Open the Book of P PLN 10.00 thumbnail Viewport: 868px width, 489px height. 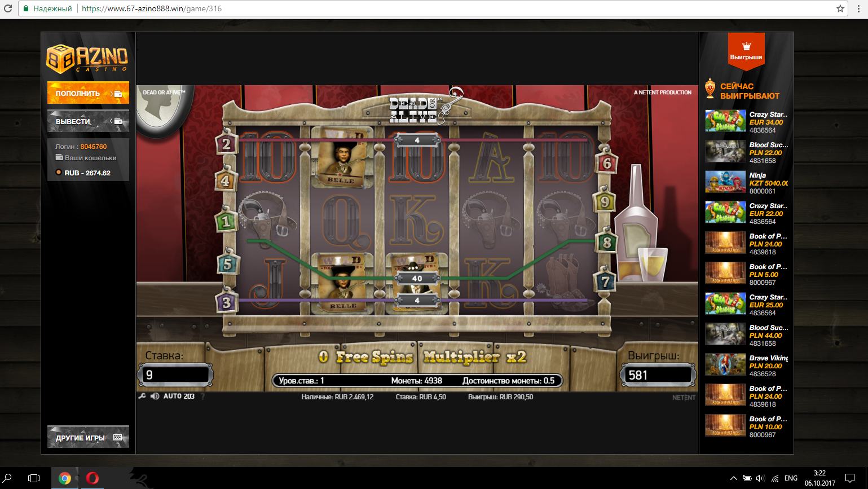(725, 426)
